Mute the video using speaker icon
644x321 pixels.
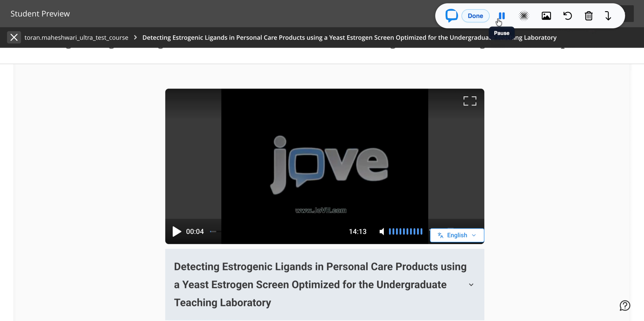382,231
